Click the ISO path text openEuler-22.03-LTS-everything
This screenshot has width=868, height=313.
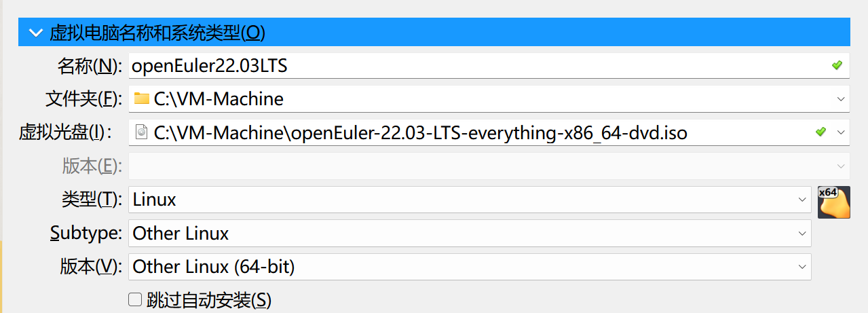421,133
